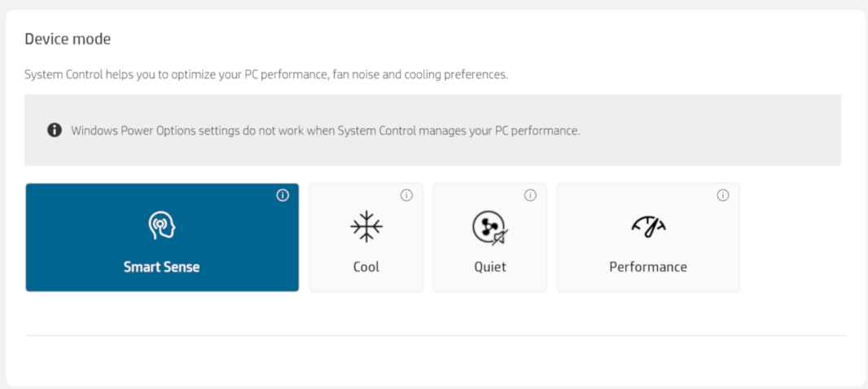Choose the Cool mode label
The width and height of the screenshot is (868, 389).
click(366, 267)
